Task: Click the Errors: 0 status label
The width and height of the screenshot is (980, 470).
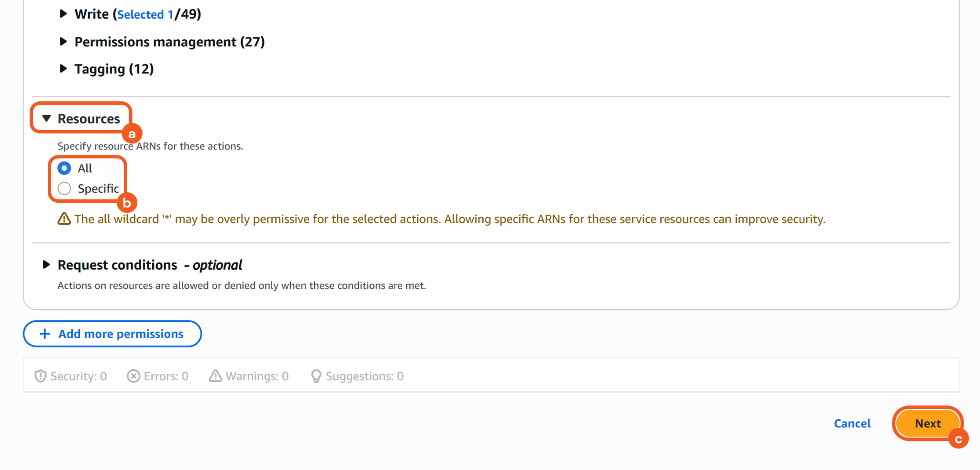Action: tap(166, 376)
